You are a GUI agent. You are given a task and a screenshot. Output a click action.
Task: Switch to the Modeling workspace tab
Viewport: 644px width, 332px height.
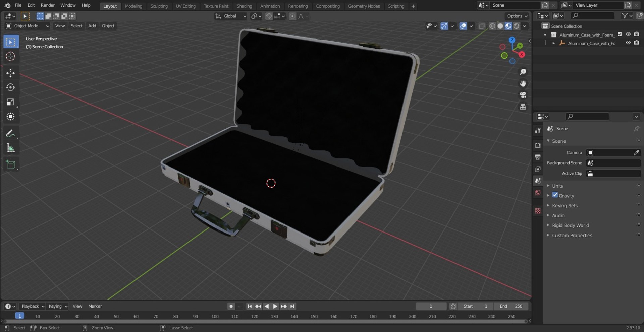pyautogui.click(x=133, y=6)
